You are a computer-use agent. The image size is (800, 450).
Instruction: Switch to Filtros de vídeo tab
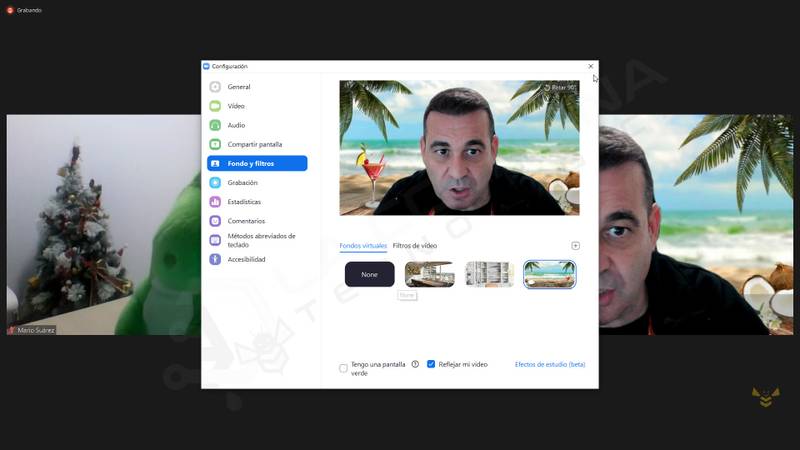click(414, 246)
